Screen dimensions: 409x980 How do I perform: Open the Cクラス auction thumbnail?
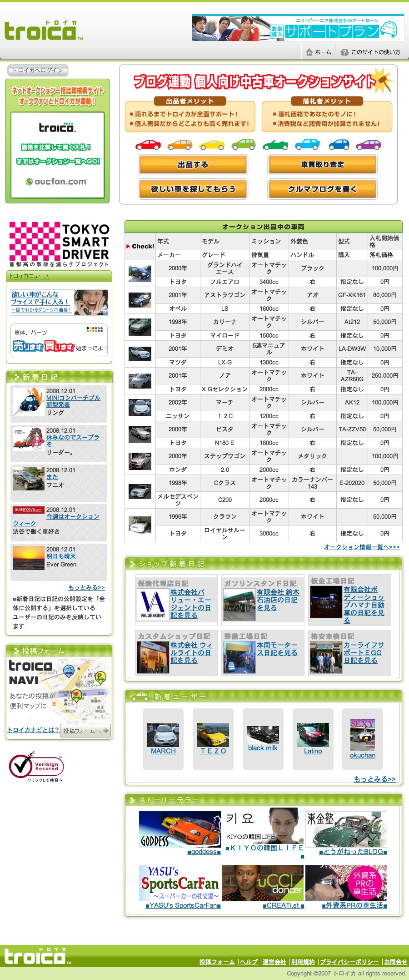(140, 491)
